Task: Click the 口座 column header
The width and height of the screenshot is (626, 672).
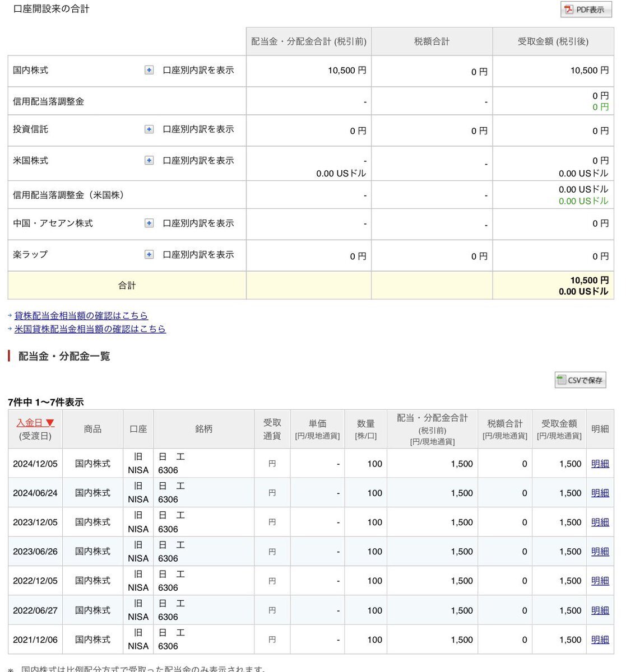Action: coord(138,429)
